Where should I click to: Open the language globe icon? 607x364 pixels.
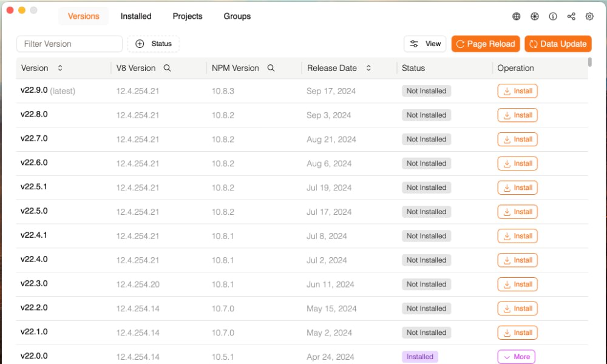point(517,16)
